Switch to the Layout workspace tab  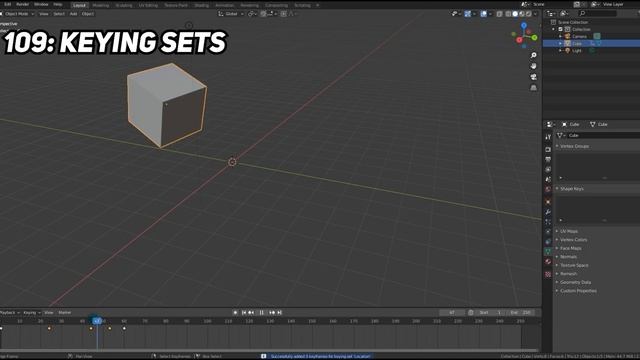pyautogui.click(x=79, y=5)
